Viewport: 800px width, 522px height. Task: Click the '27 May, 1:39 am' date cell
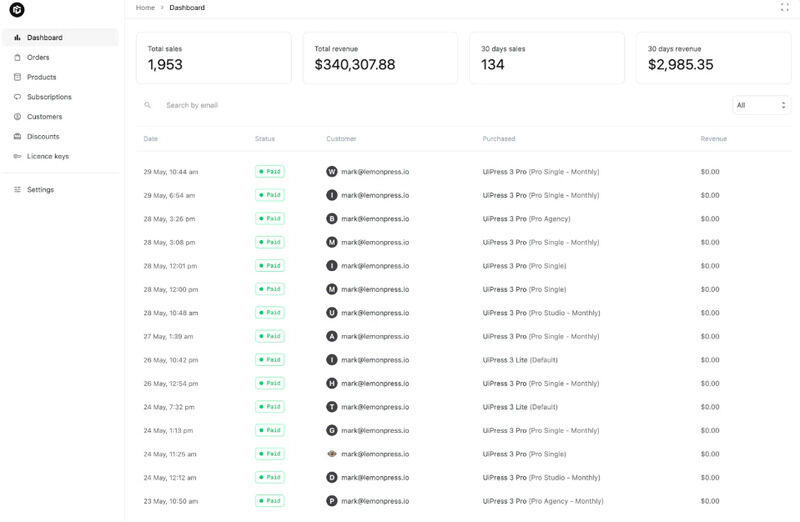(x=168, y=336)
